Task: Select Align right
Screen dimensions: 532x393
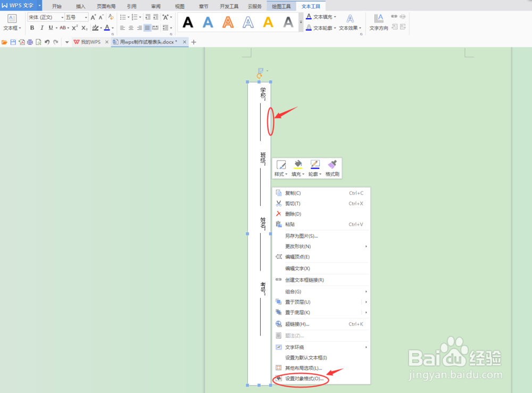Action: 139,28
